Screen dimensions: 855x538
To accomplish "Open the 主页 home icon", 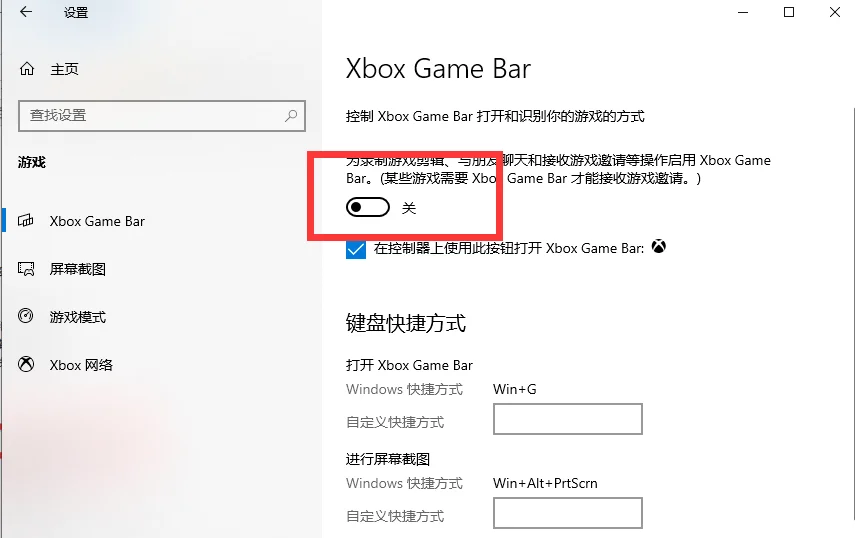I will tap(27, 69).
